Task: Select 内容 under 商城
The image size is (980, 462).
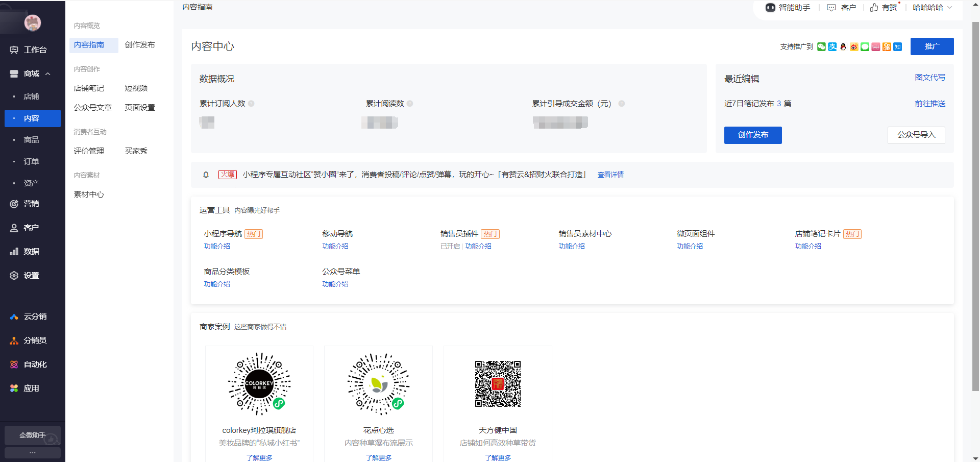Action: coord(33,118)
